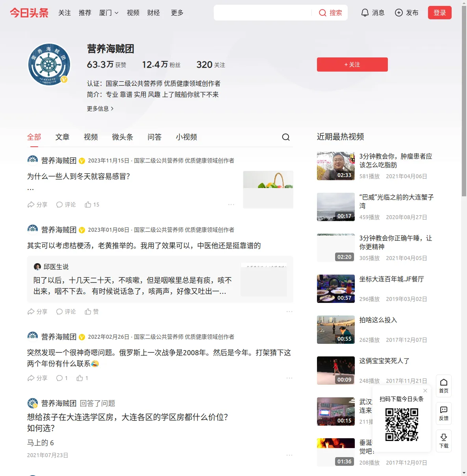The height and width of the screenshot is (476, 467).
Task: Open 视频 in top navigation
Action: 133,13
